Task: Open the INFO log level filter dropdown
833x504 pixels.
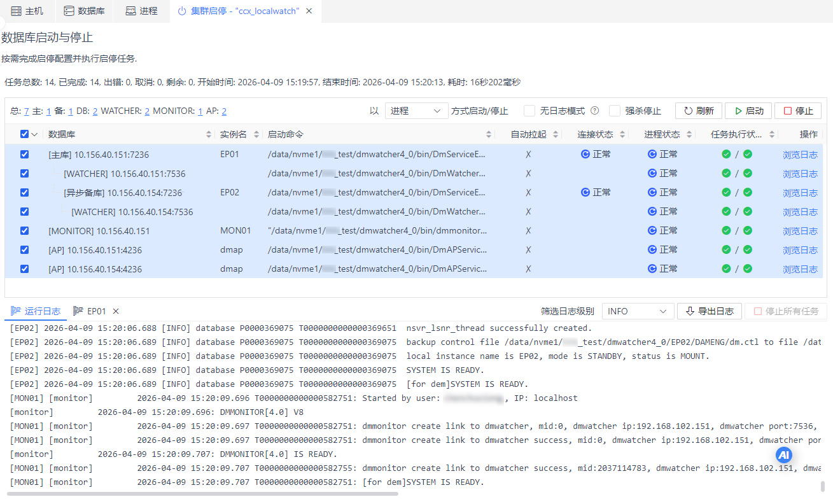Action: 638,311
